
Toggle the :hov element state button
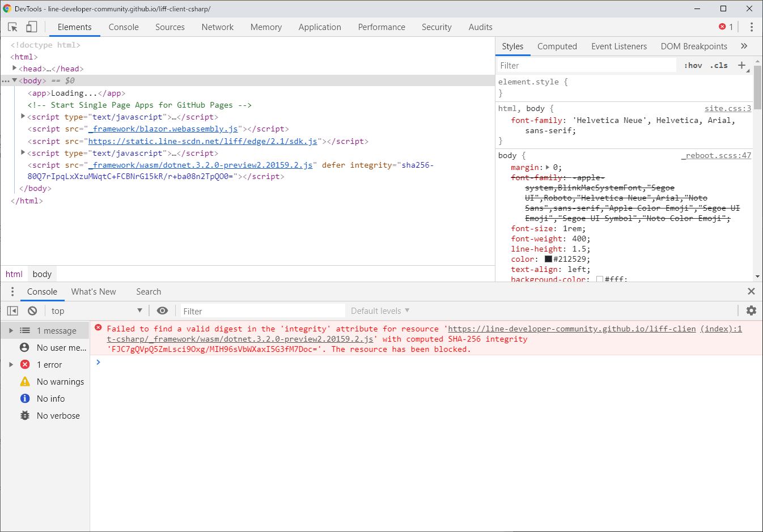693,66
